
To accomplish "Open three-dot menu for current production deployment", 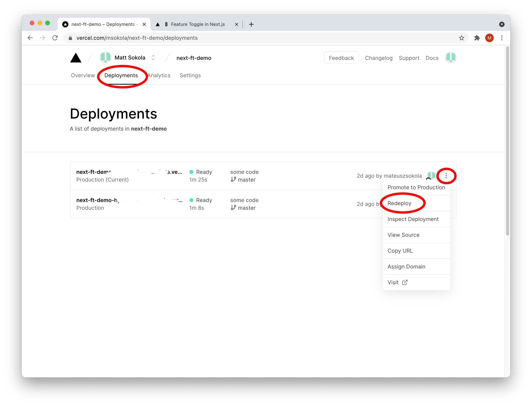I will click(x=446, y=176).
